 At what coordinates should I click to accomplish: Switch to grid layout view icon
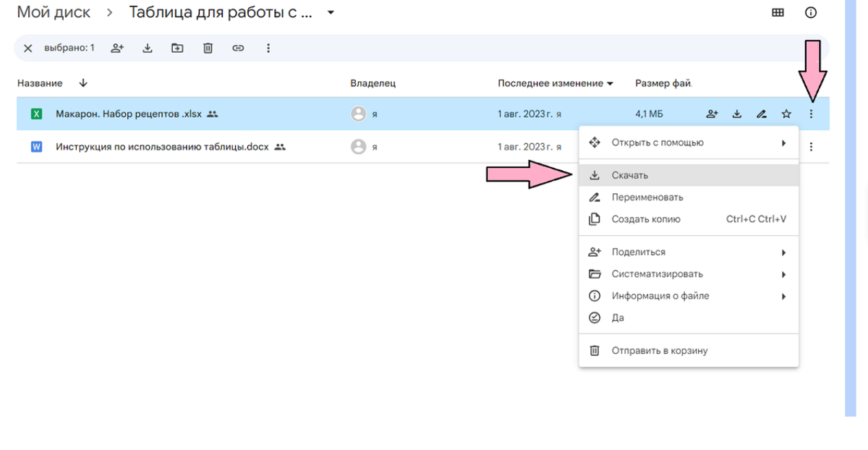click(x=778, y=12)
